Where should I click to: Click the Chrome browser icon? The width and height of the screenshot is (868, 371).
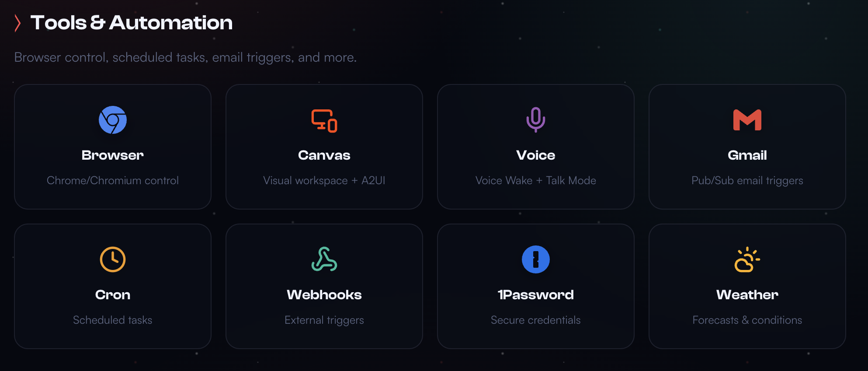pos(113,120)
